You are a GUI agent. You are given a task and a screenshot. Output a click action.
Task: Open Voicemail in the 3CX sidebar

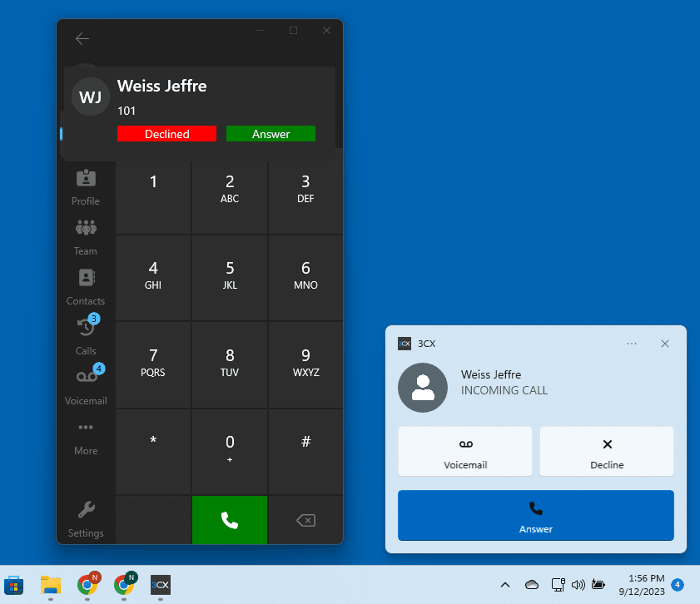click(86, 385)
